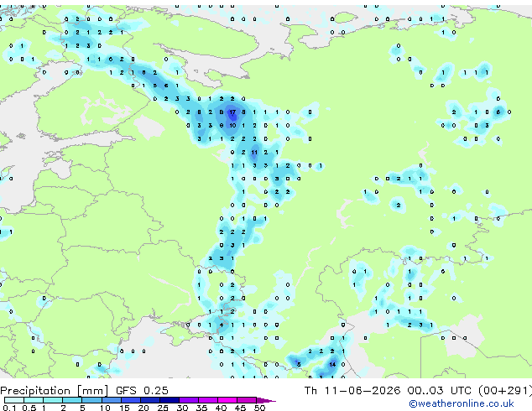
Task: Click the over-50 arrow tip of the legend
Action: 266,400
